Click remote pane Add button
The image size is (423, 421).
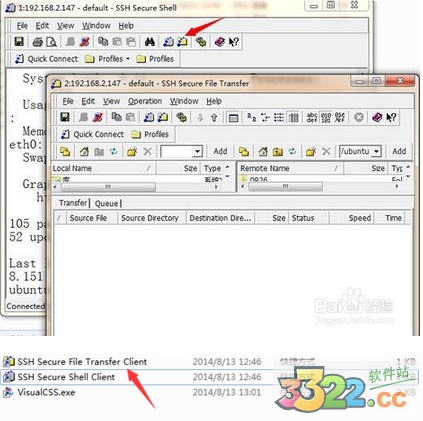[399, 152]
